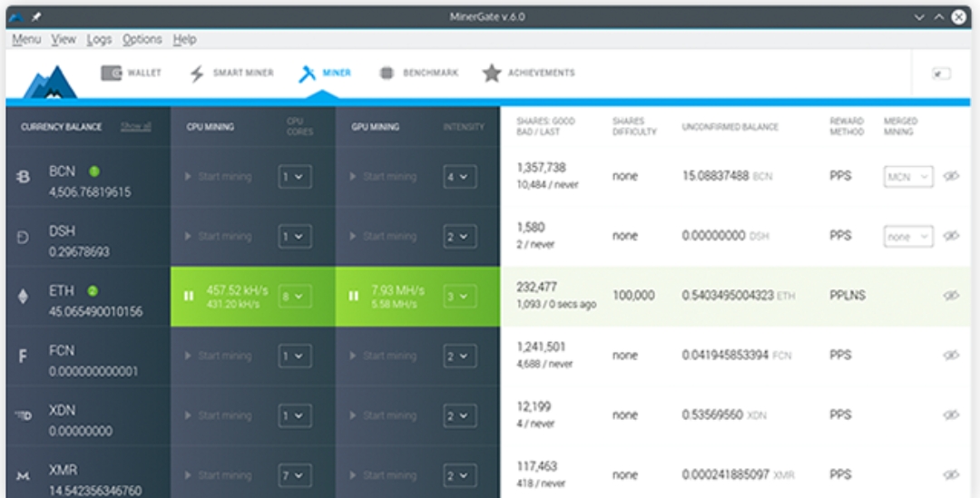The image size is (980, 498).
Task: Switch to the Achievements tab
Action: [x=529, y=73]
